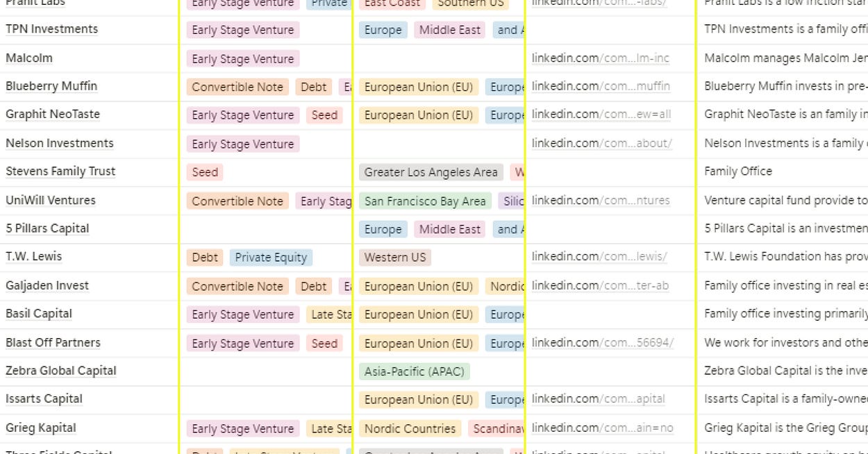Screen dimensions: 868x454
Task: Open the Malcolm company name link
Action: coord(29,58)
